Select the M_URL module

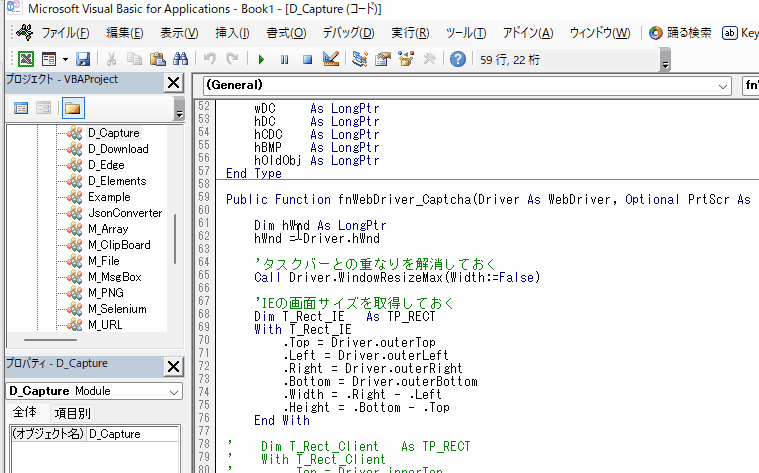(x=105, y=324)
